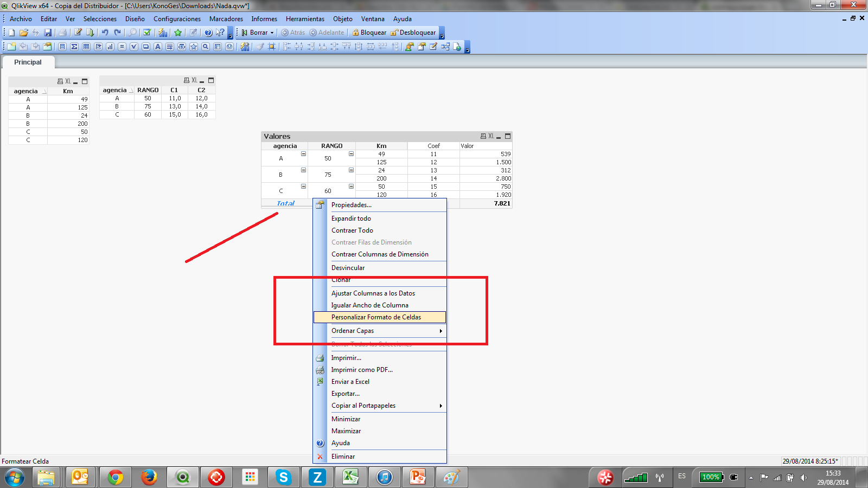
Task: Collapse agencia A row in Valores table
Action: [x=303, y=154]
